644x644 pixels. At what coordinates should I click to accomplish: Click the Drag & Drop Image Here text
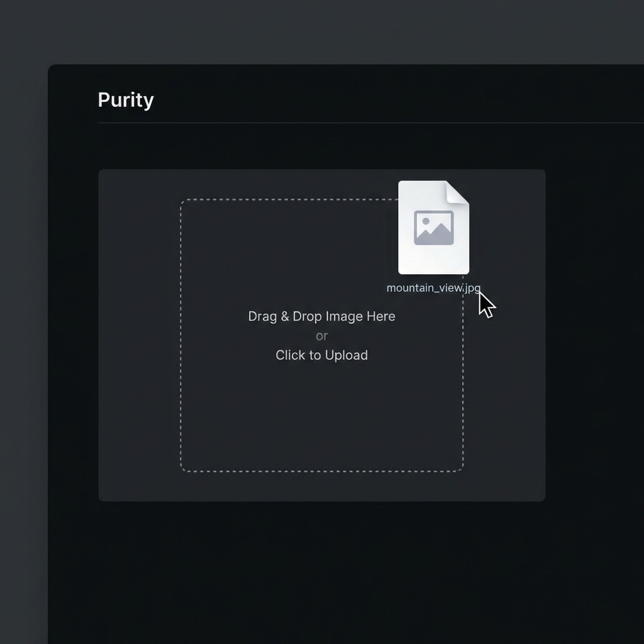click(321, 316)
